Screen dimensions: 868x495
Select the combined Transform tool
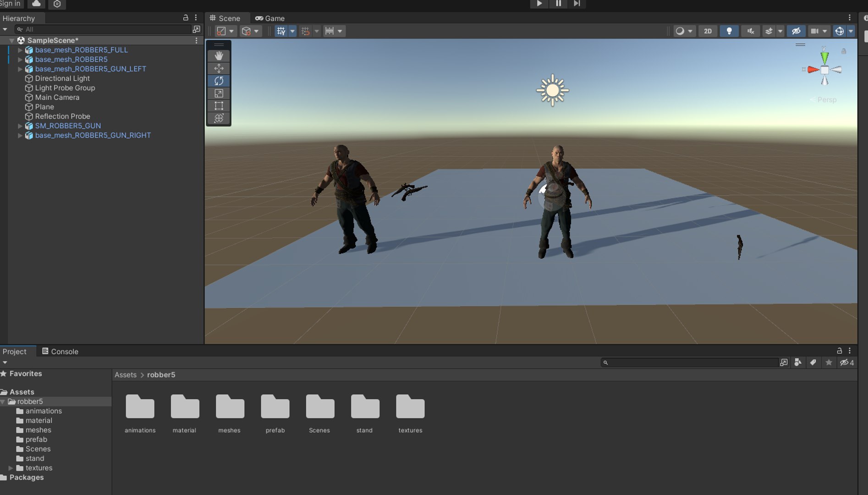pos(219,118)
